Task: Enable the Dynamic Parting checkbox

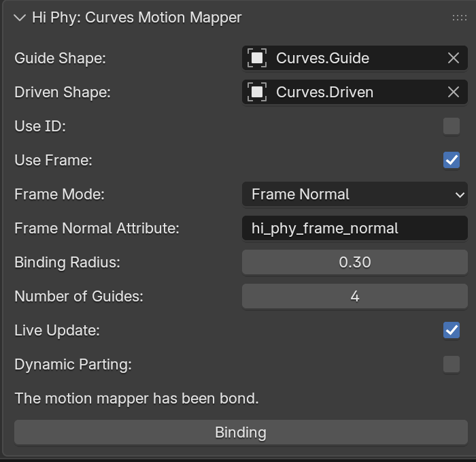Action: pos(452,364)
